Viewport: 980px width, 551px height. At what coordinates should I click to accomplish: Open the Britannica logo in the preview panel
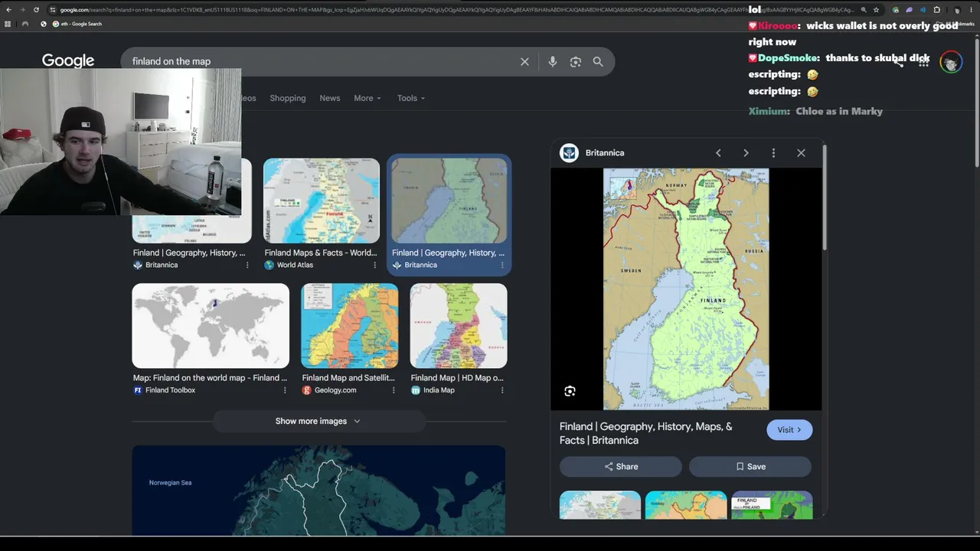(x=569, y=153)
